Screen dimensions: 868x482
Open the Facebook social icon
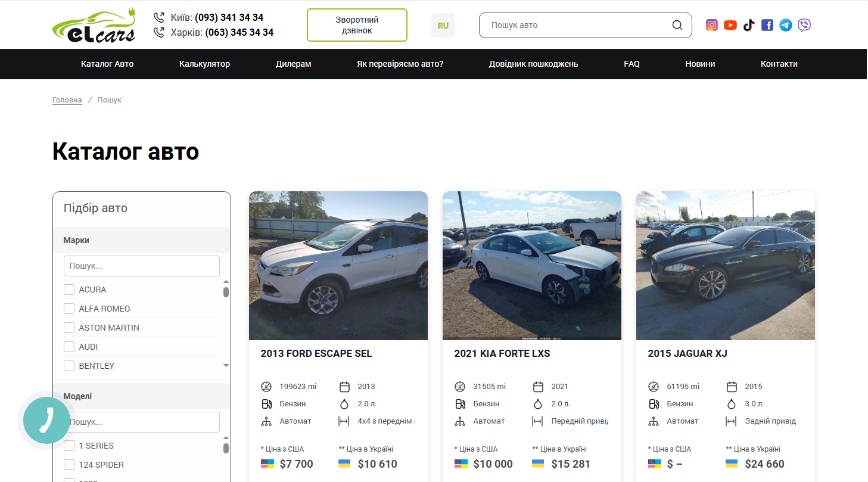tap(767, 25)
